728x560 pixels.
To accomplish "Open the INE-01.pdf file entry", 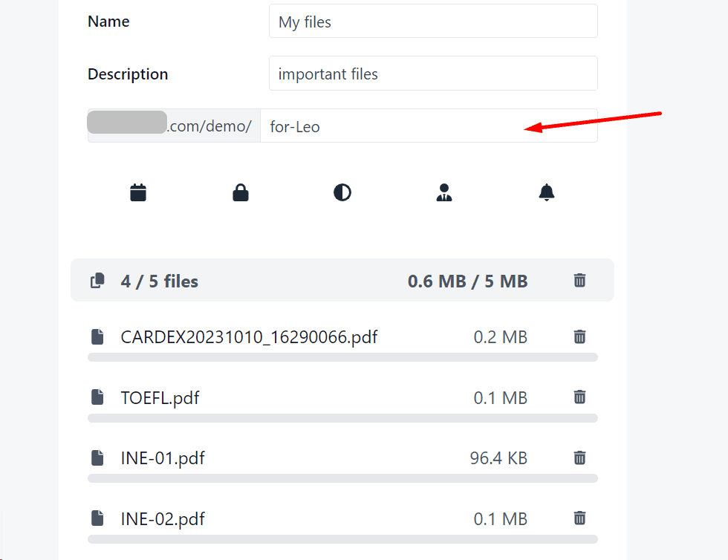I will [x=163, y=458].
